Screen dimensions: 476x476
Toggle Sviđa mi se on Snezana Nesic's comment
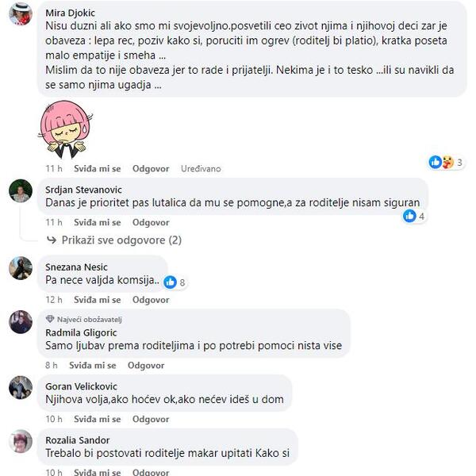(x=97, y=300)
